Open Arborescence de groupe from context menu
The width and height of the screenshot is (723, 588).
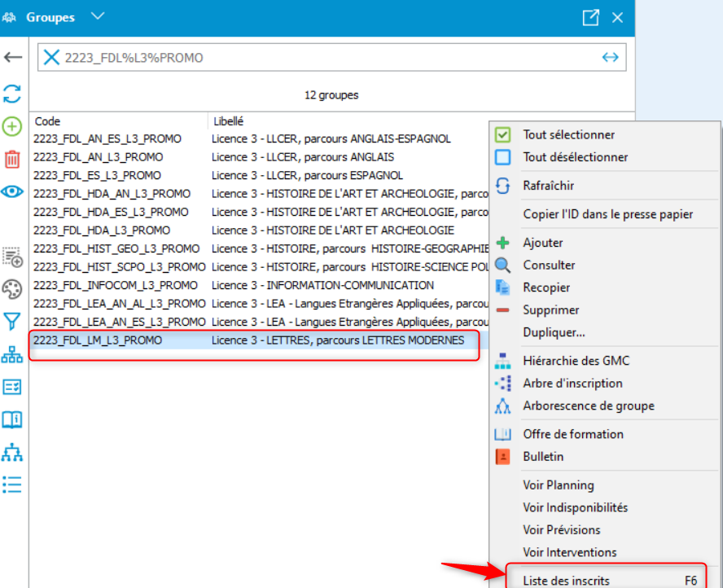point(588,406)
